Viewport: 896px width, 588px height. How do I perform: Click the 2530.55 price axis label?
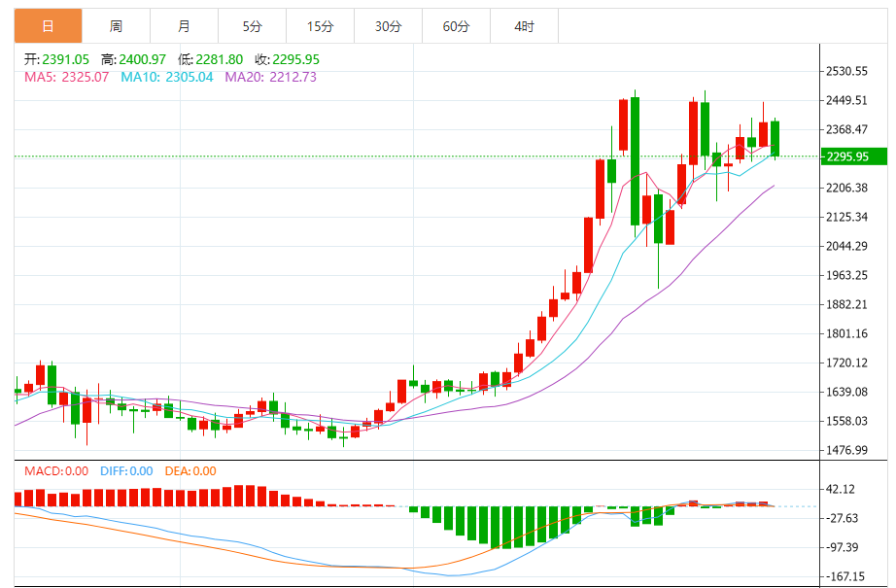846,72
